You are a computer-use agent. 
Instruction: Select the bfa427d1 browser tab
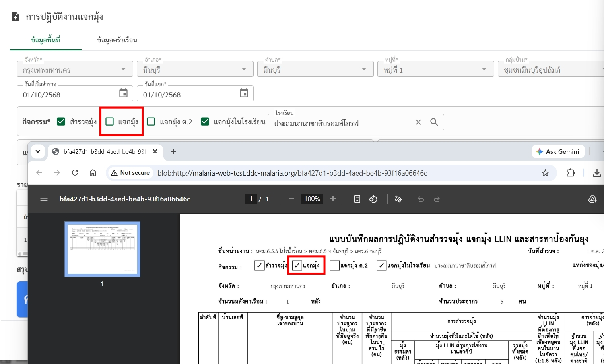105,151
